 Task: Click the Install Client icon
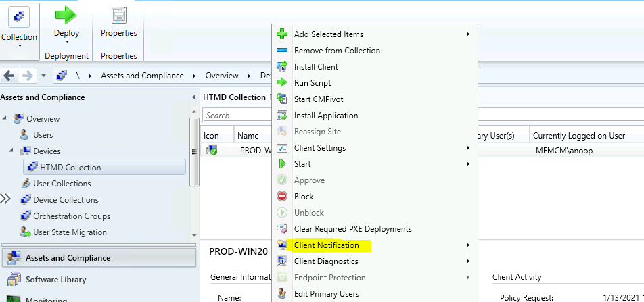pos(282,67)
